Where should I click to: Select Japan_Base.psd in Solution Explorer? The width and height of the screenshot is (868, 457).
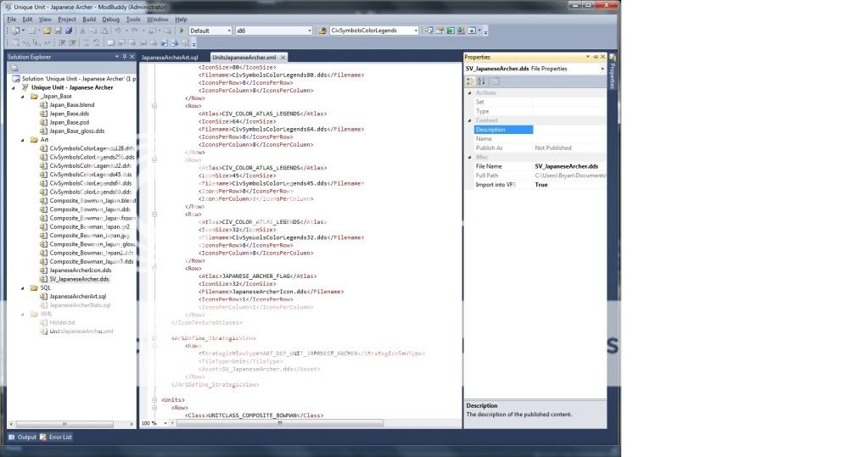(69, 122)
